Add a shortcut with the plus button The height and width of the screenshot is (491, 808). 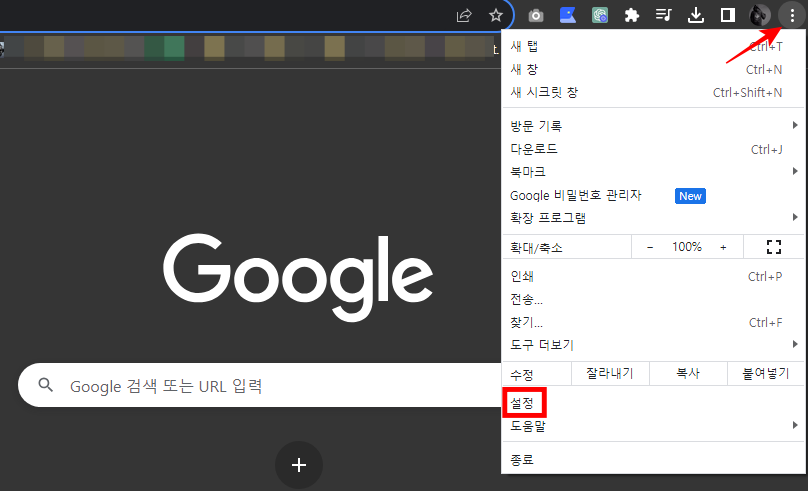pyautogui.click(x=299, y=465)
